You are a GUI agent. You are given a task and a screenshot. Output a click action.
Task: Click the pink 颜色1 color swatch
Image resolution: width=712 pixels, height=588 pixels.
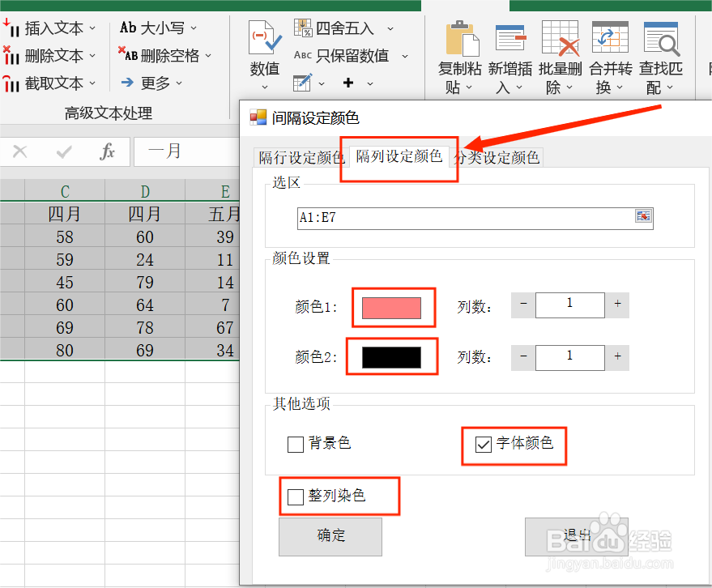tap(394, 308)
